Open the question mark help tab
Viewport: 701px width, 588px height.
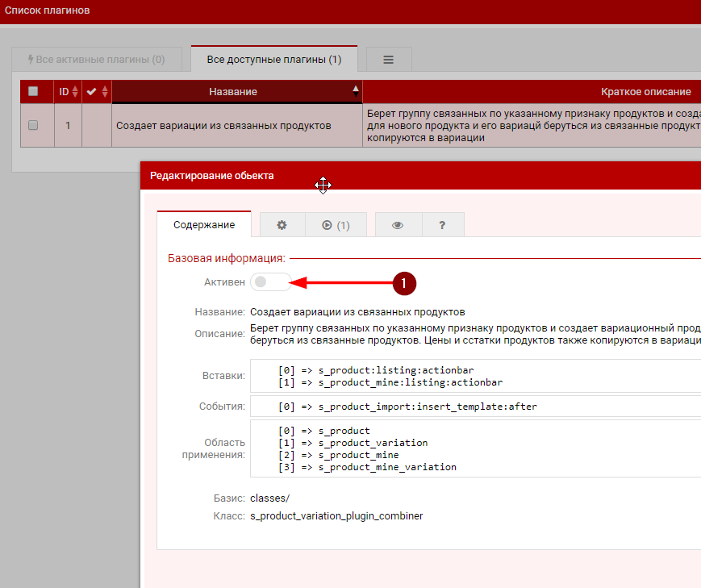pos(442,225)
